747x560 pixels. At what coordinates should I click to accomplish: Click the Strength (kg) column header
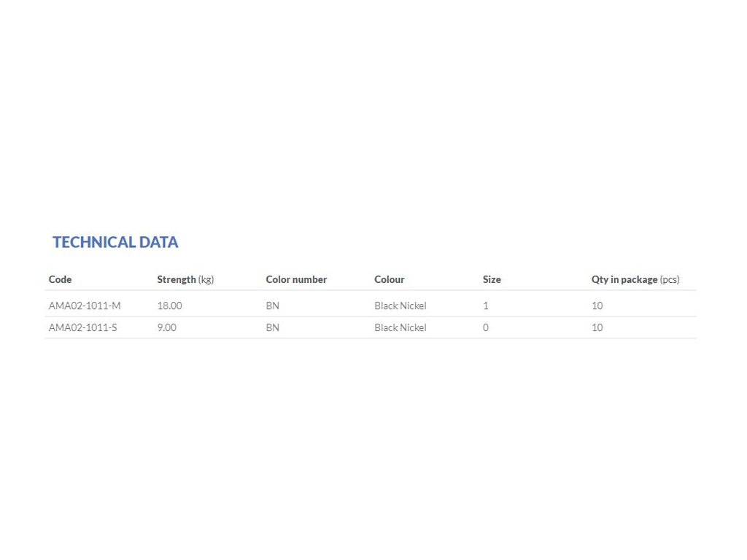pos(185,279)
